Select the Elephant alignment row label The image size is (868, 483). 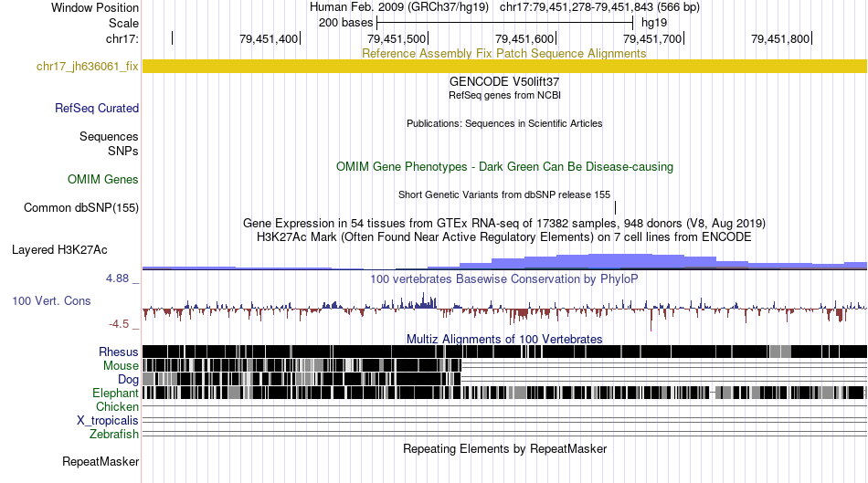point(115,393)
